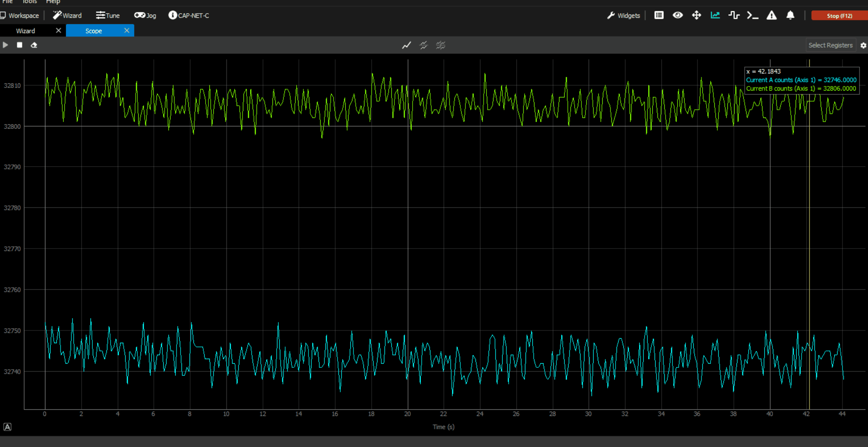The image size is (868, 447).
Task: Open the register list icon
Action: (x=659, y=15)
